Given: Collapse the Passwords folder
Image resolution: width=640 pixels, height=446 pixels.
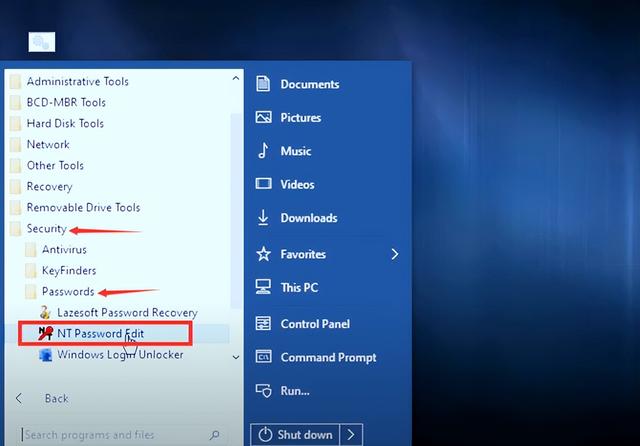Looking at the screenshot, I should (67, 292).
